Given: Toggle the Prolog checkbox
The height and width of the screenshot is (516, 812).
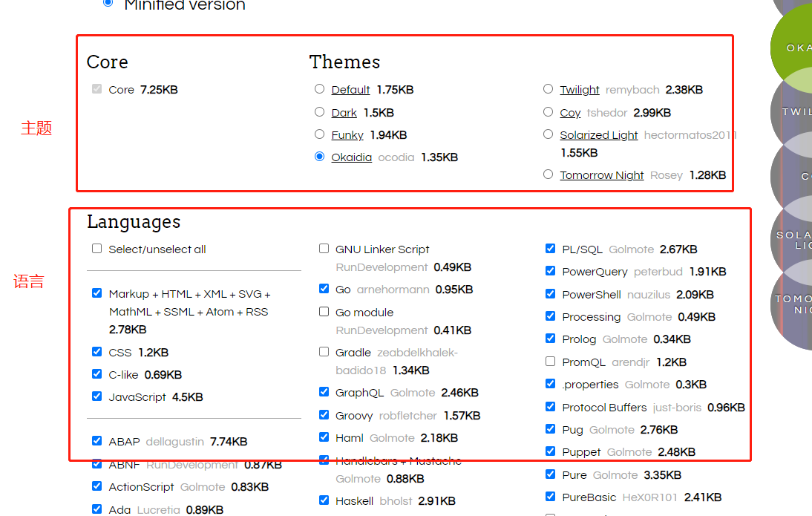Looking at the screenshot, I should click(551, 339).
